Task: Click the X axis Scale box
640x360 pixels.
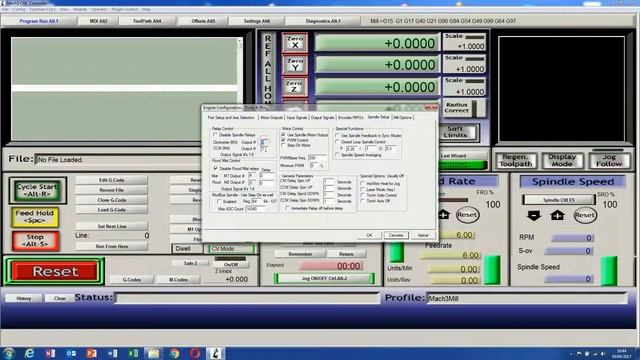Action: [x=464, y=42]
